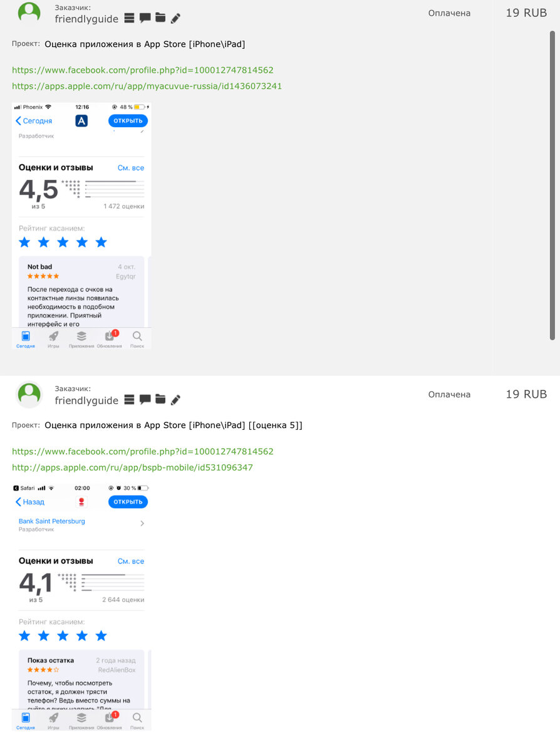Click the green avatar of second customer

(29, 394)
